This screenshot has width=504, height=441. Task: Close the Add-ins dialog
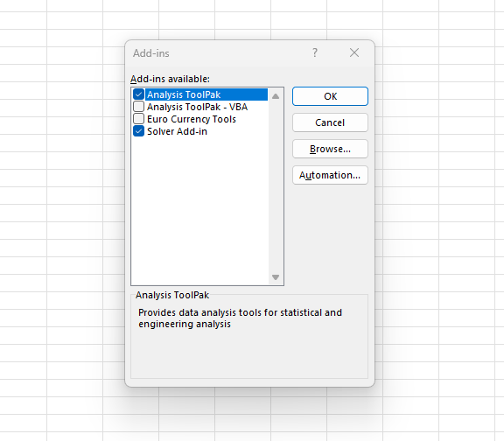pyautogui.click(x=354, y=52)
